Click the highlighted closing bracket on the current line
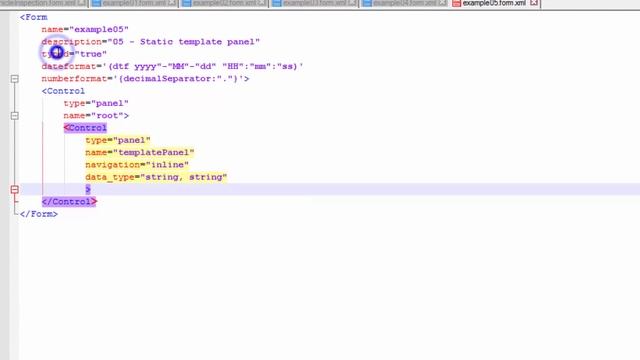Viewport: 640px width, 360px height. tap(88, 189)
